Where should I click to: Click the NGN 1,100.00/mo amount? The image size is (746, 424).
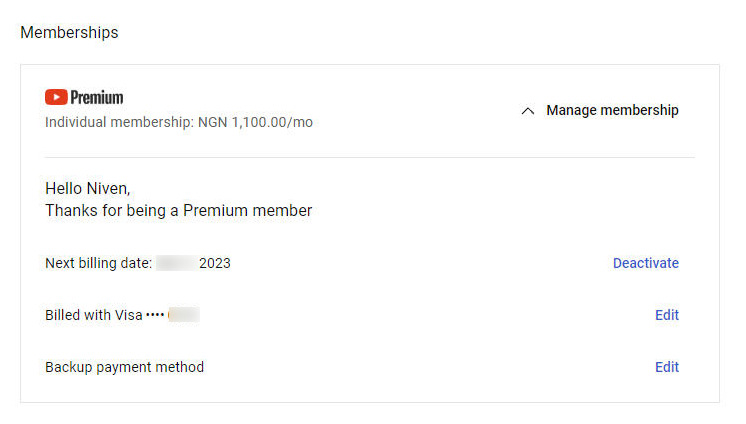tap(255, 122)
